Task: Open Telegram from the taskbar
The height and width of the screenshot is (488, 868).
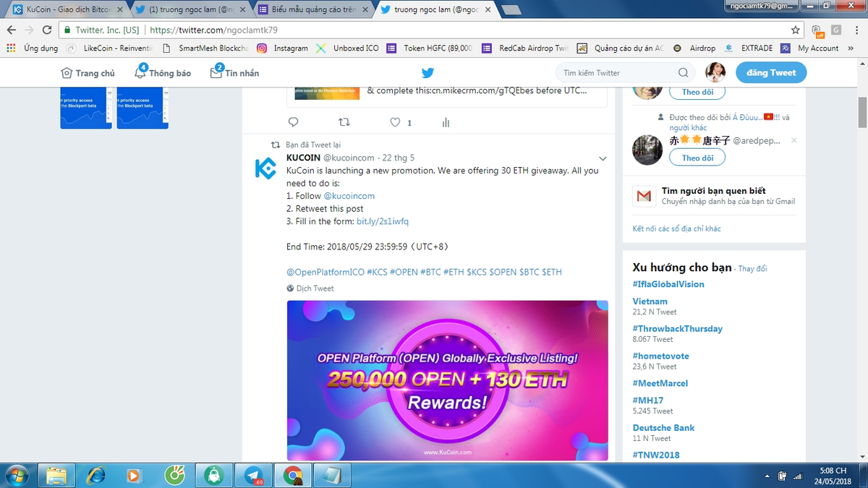Action: 254,475
